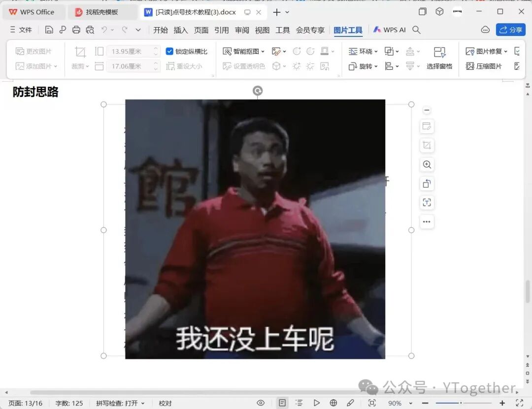Open Print Preview from quick toolbar
Image resolution: width=532 pixels, height=409 pixels.
(90, 30)
